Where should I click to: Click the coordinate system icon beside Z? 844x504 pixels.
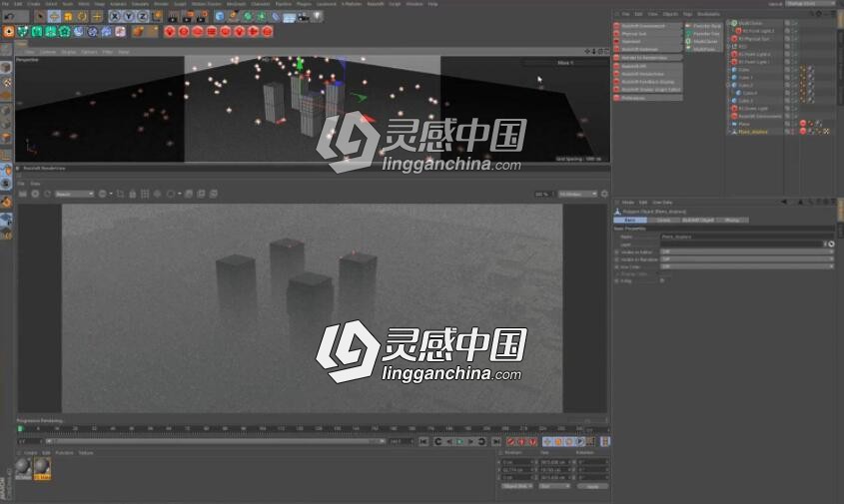pos(157,17)
